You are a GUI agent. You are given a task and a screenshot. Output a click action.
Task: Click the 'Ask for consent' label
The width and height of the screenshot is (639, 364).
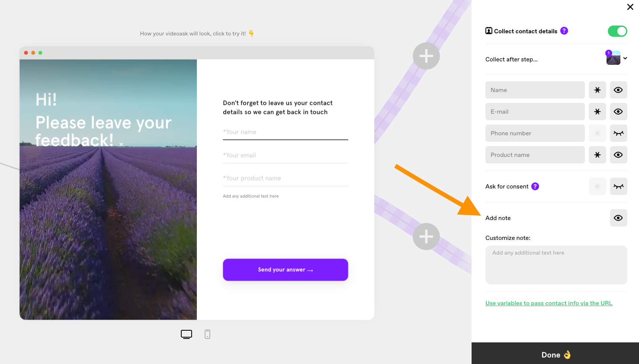[x=507, y=186]
